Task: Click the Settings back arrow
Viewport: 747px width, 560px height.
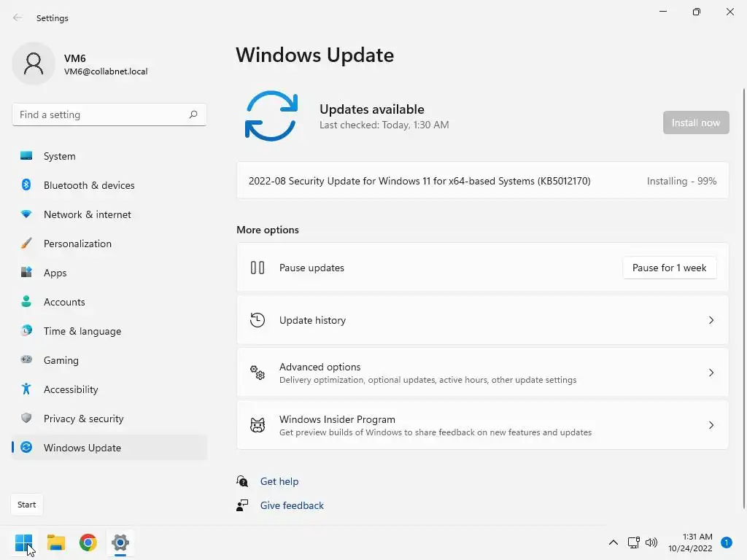Action: coord(18,17)
